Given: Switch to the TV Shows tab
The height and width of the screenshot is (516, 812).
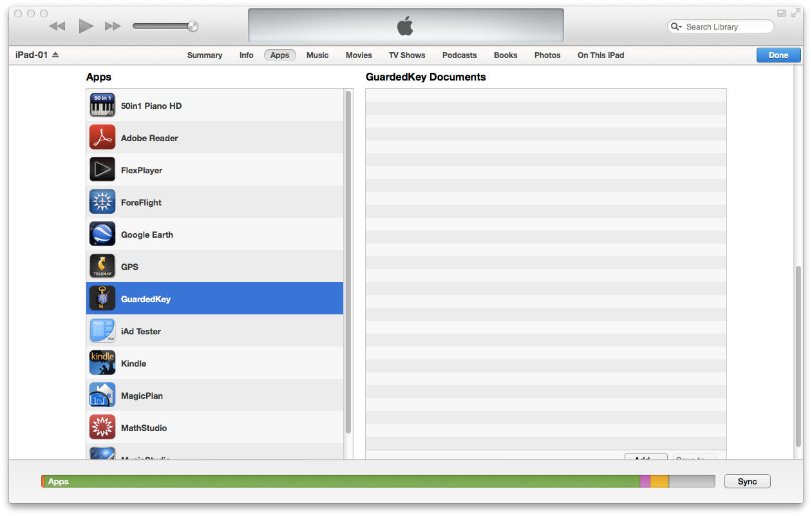Looking at the screenshot, I should coord(407,55).
